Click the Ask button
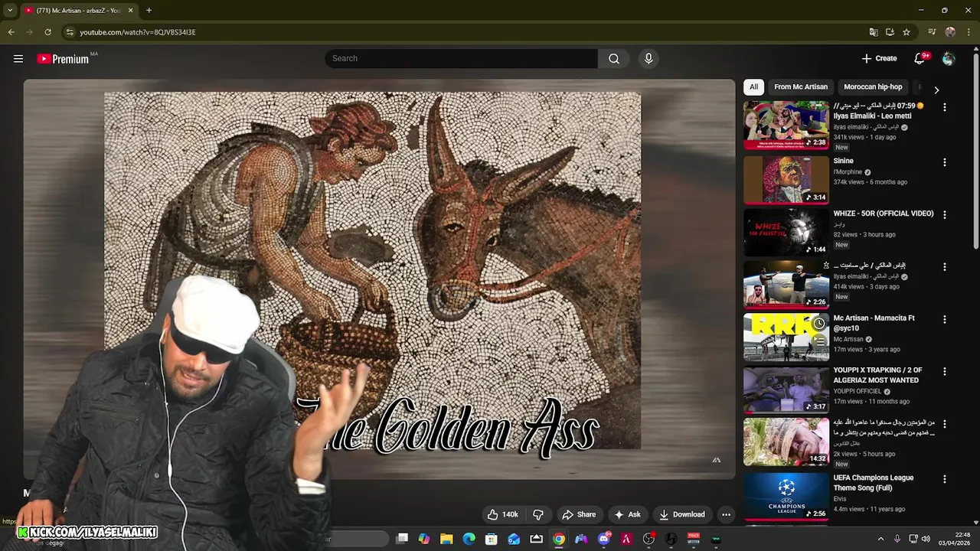The height and width of the screenshot is (551, 980). pyautogui.click(x=627, y=514)
